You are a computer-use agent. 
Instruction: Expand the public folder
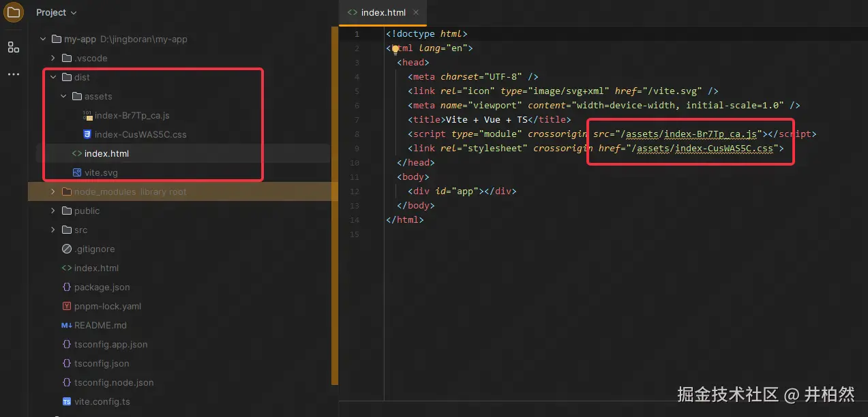click(53, 211)
